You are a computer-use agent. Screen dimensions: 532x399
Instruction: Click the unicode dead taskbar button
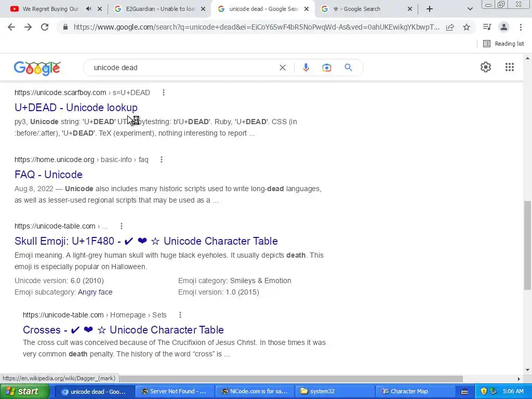(x=95, y=391)
